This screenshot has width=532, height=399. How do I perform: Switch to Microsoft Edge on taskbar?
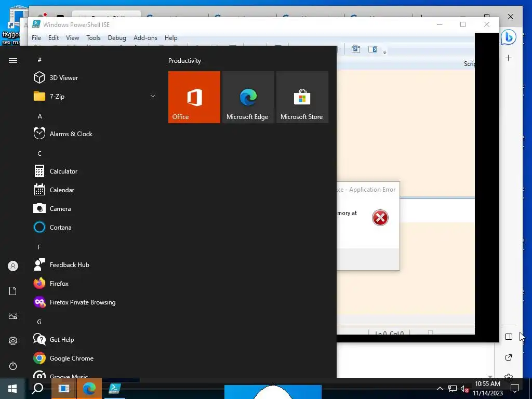[x=89, y=389]
